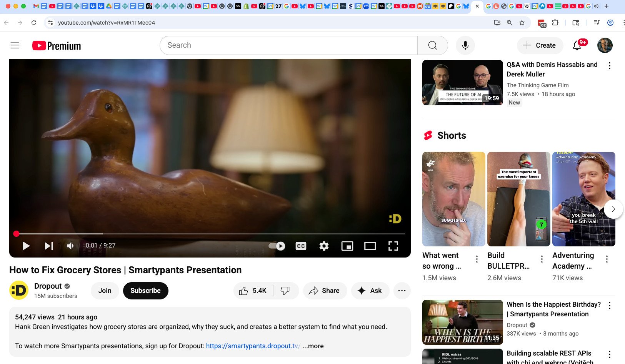This screenshot has width=625, height=364.
Task: Open the Ask AI button
Action: tap(370, 291)
